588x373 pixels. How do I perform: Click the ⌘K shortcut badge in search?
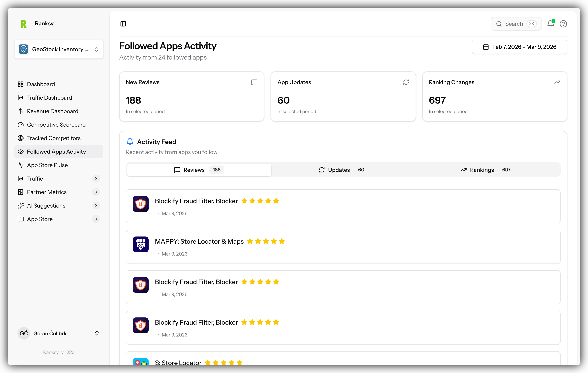(531, 24)
